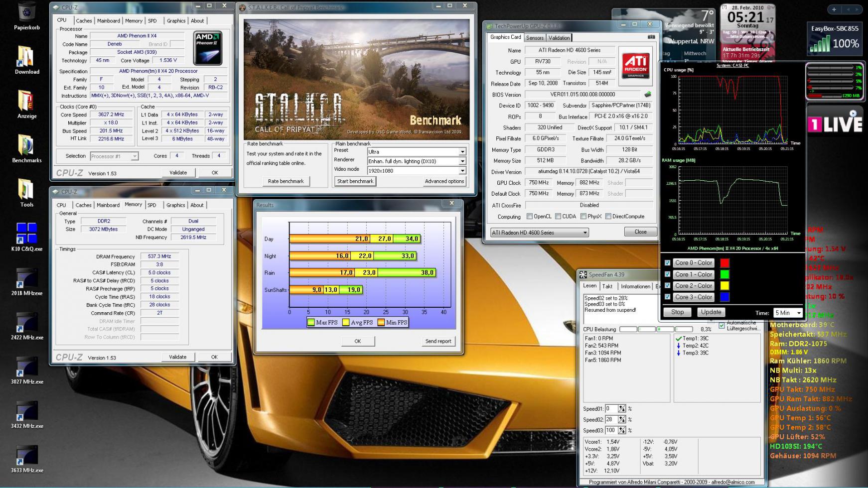Click the red Core 0 color swatch
This screenshot has height=488, width=868.
point(724,263)
